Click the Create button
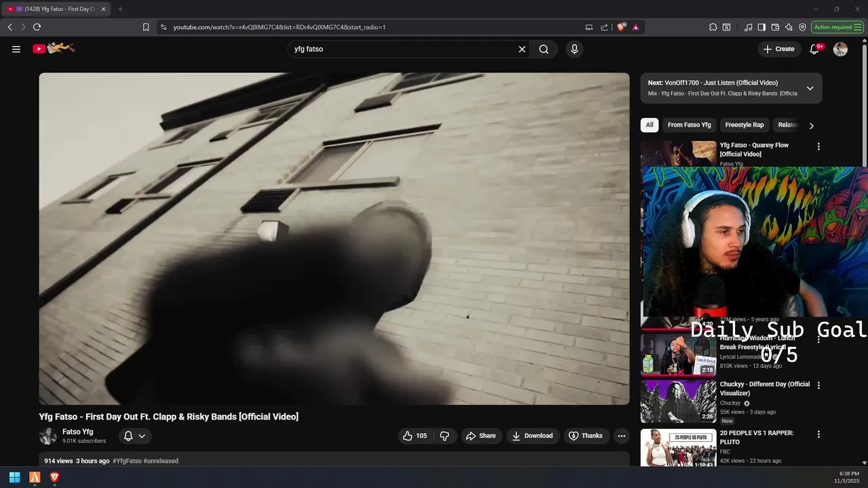This screenshot has height=488, width=868. pyautogui.click(x=778, y=49)
